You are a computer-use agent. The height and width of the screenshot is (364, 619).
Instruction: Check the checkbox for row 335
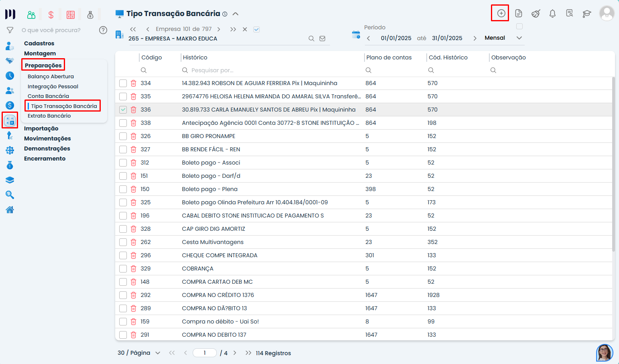[x=123, y=96]
